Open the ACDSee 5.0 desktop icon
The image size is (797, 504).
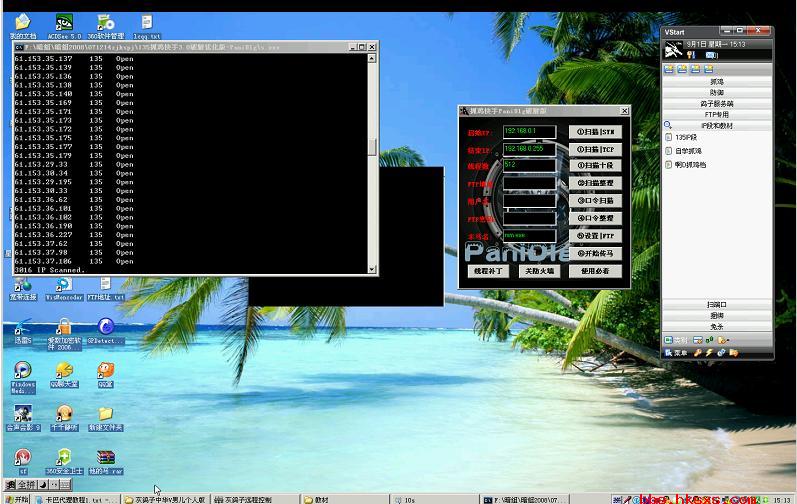pyautogui.click(x=63, y=22)
